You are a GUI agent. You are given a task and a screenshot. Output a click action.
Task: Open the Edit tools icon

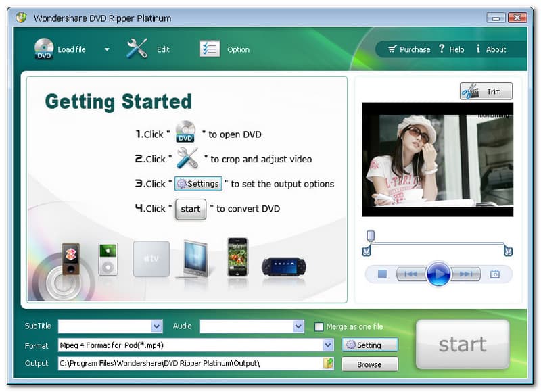pyautogui.click(x=137, y=49)
